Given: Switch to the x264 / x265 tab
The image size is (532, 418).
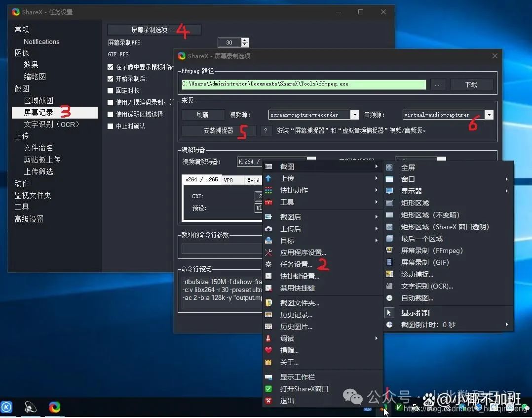Looking at the screenshot, I should coord(201,180).
